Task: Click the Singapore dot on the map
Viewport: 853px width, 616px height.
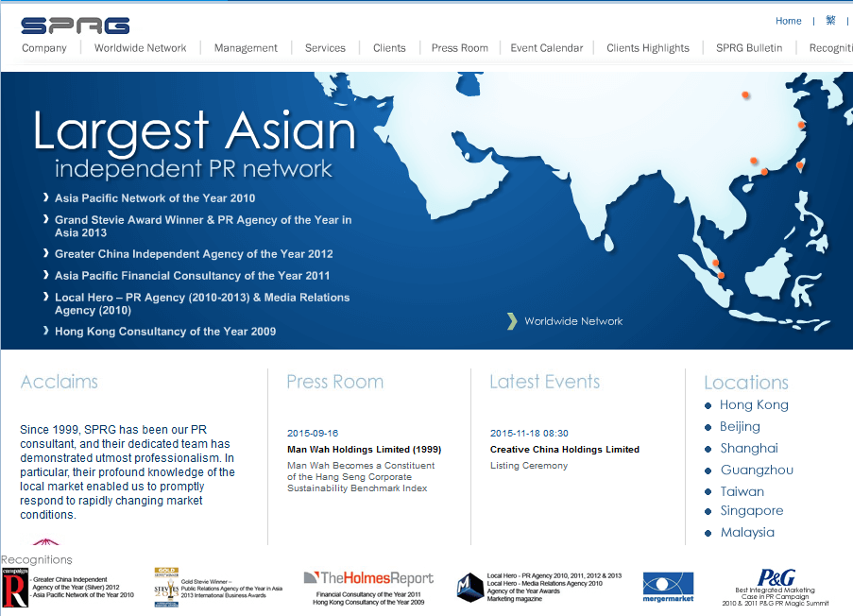Action: coord(721,275)
